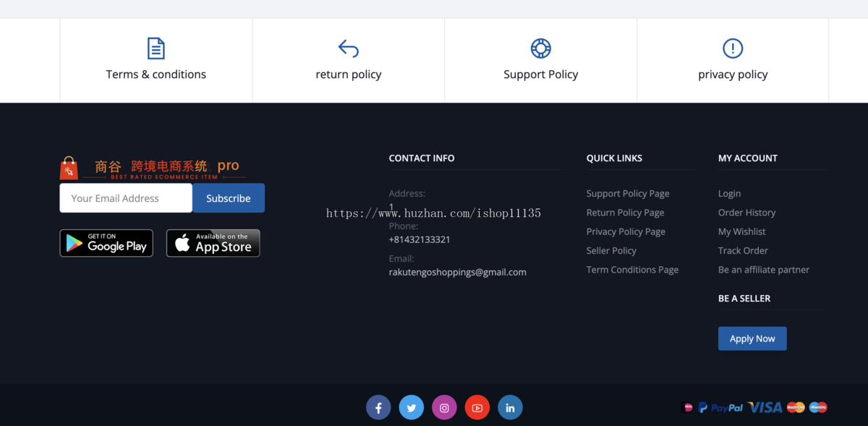Open the Twitter social icon
Viewport: 868px width, 426px height.
412,408
